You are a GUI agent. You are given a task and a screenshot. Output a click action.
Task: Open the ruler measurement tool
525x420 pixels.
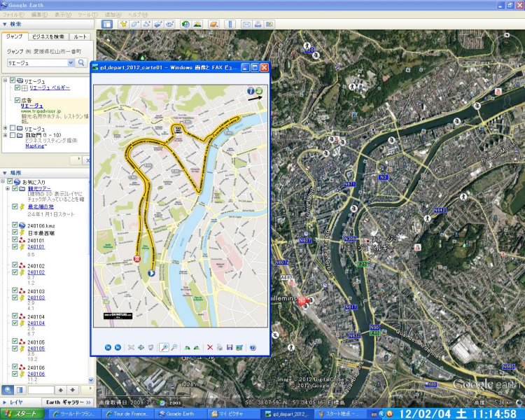(230, 24)
